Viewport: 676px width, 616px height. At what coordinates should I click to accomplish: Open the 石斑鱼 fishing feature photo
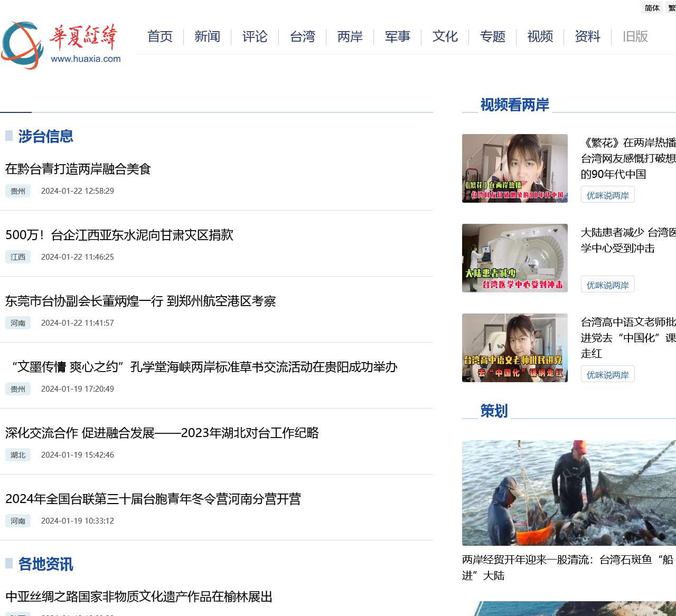pos(569,493)
